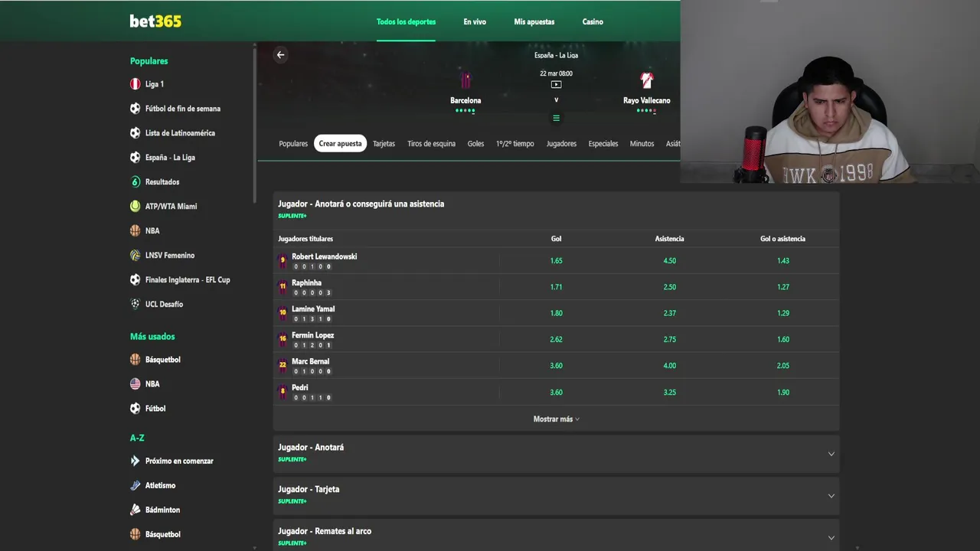Click Pedri's number 8 shirt icon
Viewport: 980px width, 551px height.
283,392
